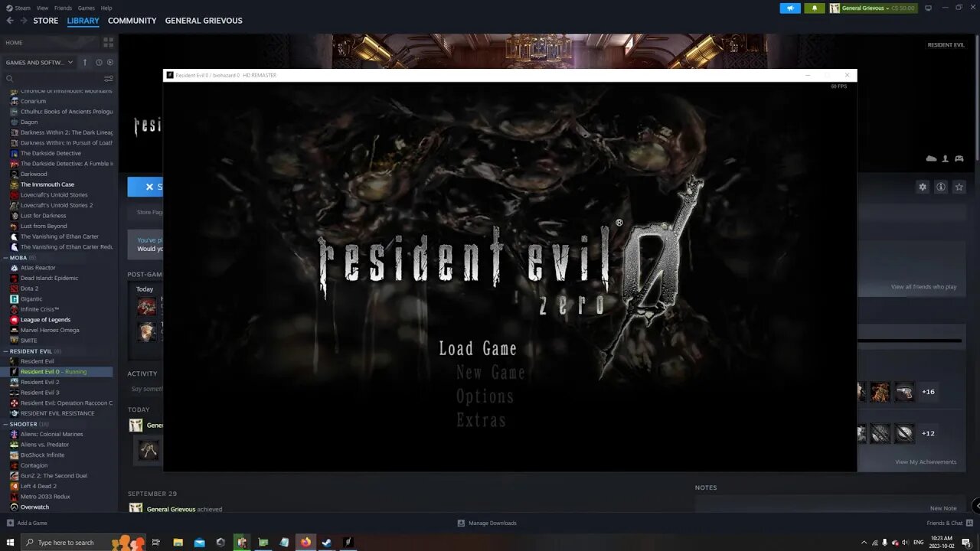Open Extras in game menu

(x=482, y=420)
